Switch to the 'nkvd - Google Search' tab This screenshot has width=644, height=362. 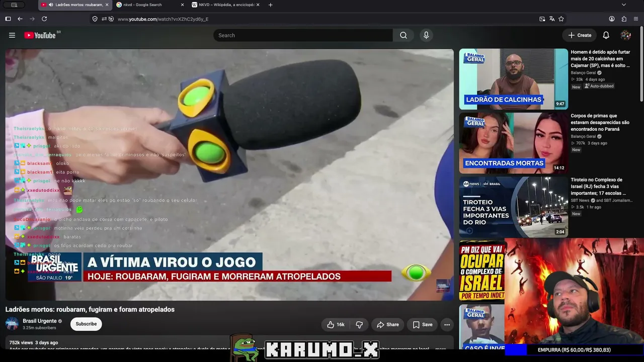click(x=150, y=5)
